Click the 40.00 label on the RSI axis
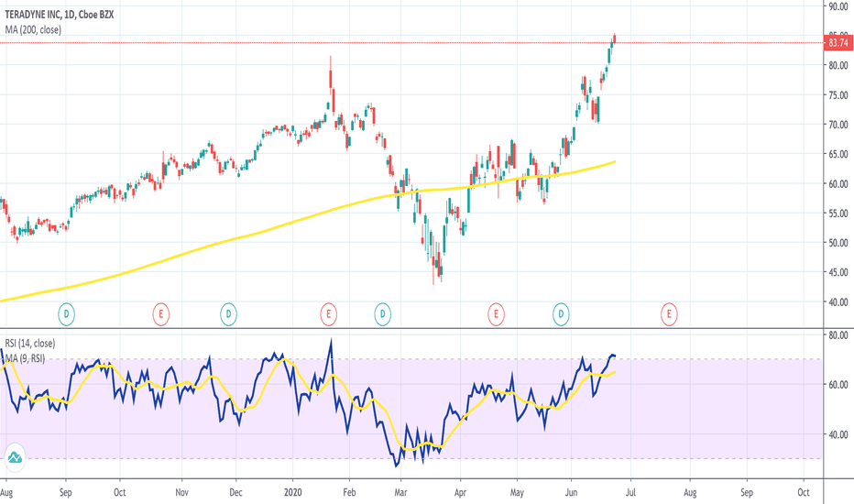The height and width of the screenshot is (504, 854). (838, 434)
